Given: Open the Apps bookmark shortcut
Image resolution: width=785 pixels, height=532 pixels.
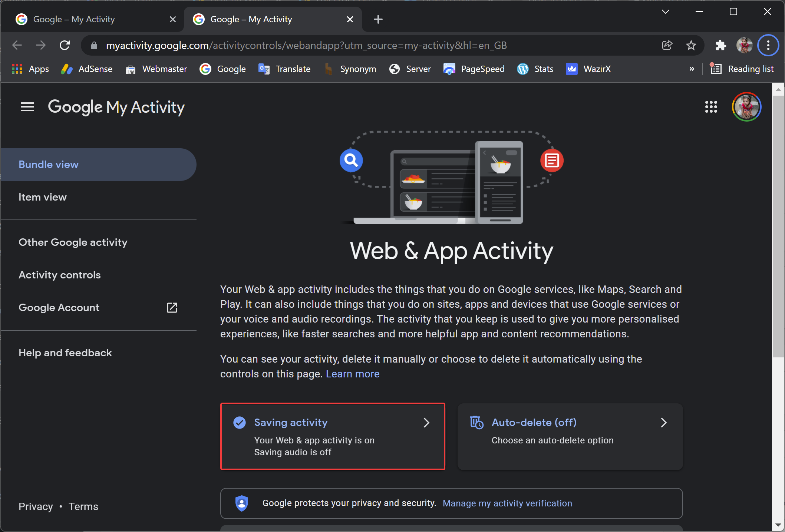Looking at the screenshot, I should click(30, 69).
